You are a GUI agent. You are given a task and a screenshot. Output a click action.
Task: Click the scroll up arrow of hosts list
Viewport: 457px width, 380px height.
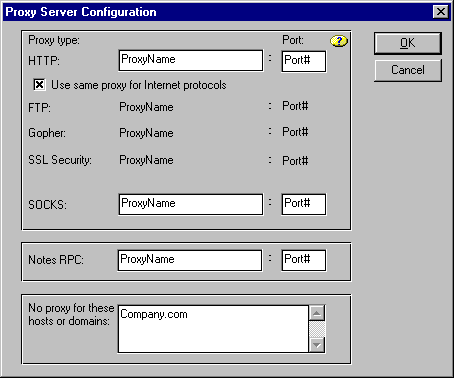click(317, 313)
